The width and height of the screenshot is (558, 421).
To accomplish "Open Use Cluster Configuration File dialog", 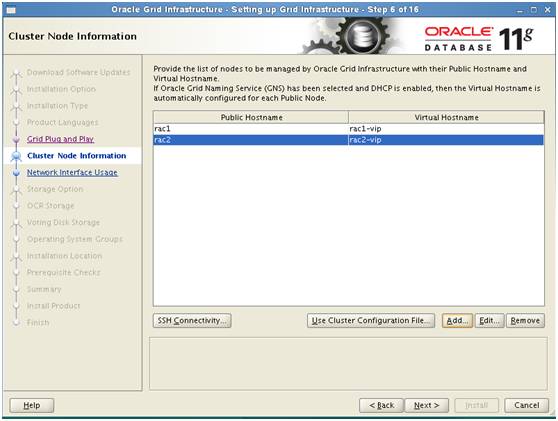I will [x=371, y=320].
